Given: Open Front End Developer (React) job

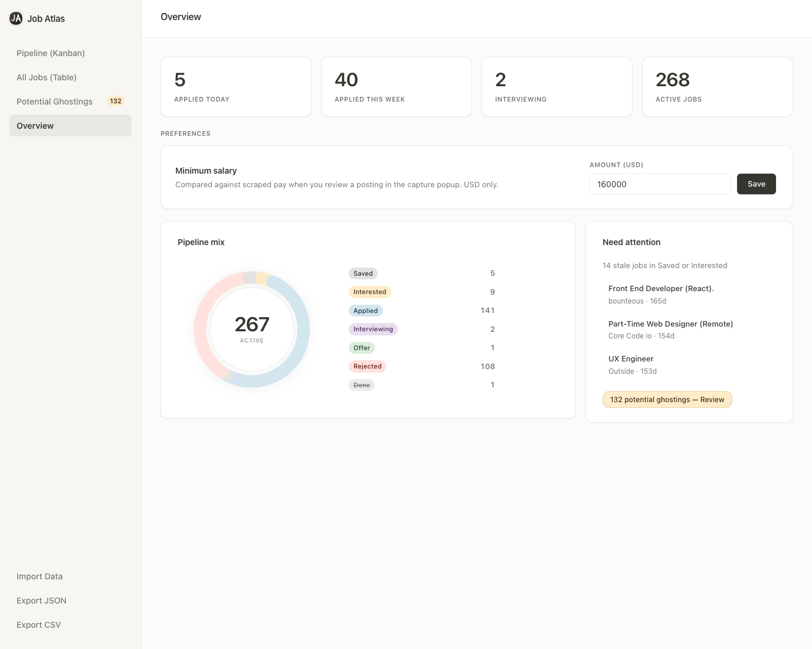Looking at the screenshot, I should [661, 289].
